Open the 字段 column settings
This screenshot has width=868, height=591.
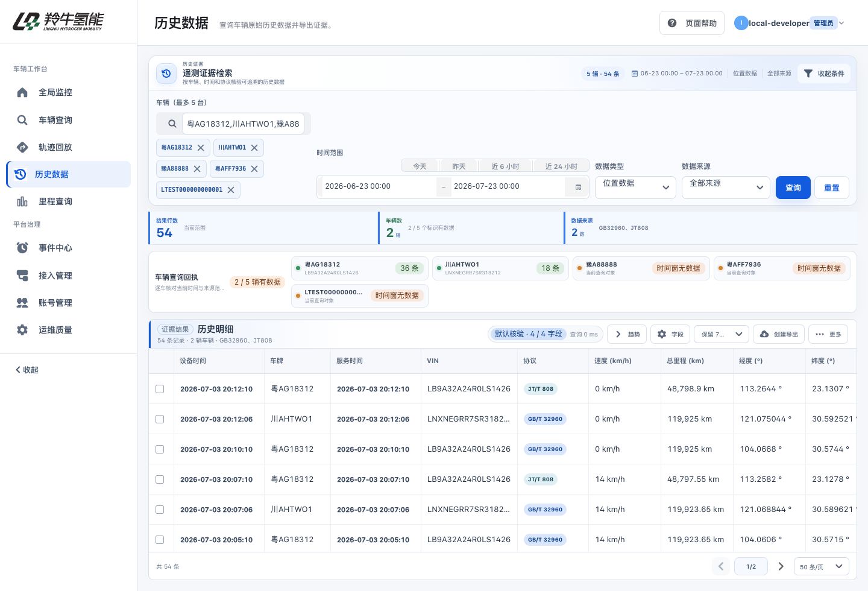(670, 334)
